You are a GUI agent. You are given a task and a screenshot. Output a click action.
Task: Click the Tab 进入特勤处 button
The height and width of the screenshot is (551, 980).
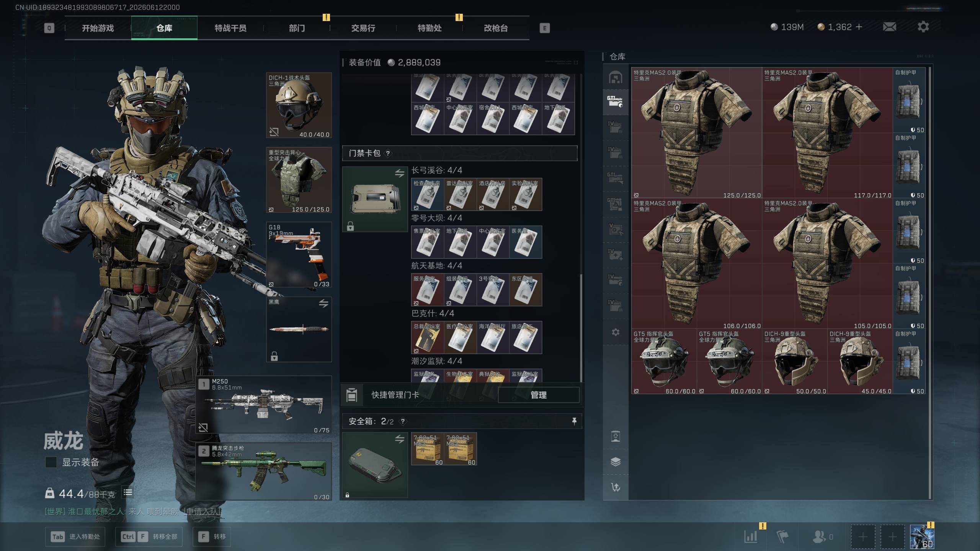(75, 536)
